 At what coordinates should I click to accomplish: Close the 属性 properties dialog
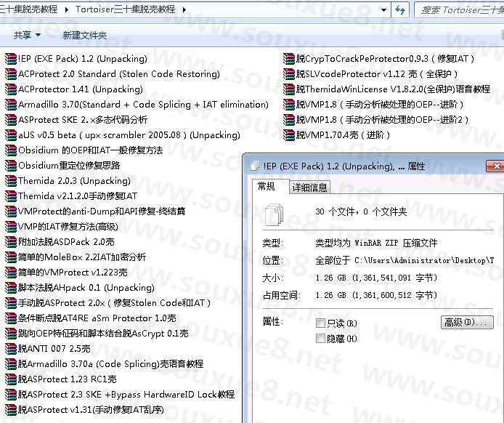[x=496, y=166]
